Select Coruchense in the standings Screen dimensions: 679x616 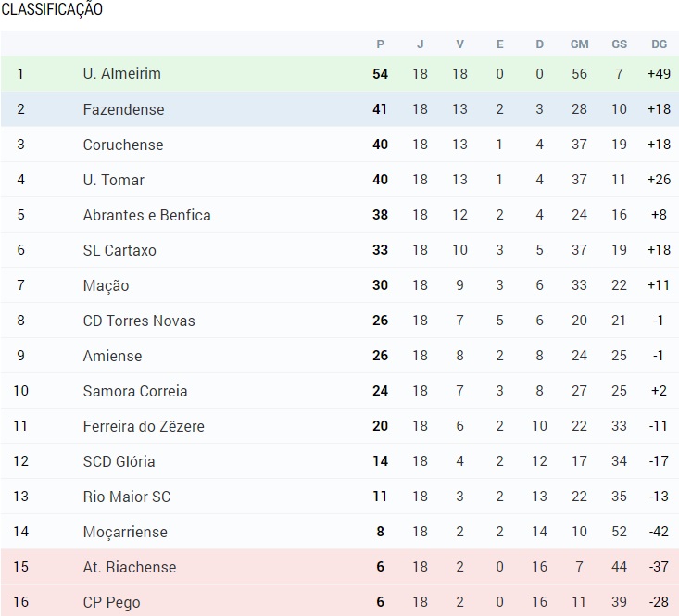coord(123,145)
